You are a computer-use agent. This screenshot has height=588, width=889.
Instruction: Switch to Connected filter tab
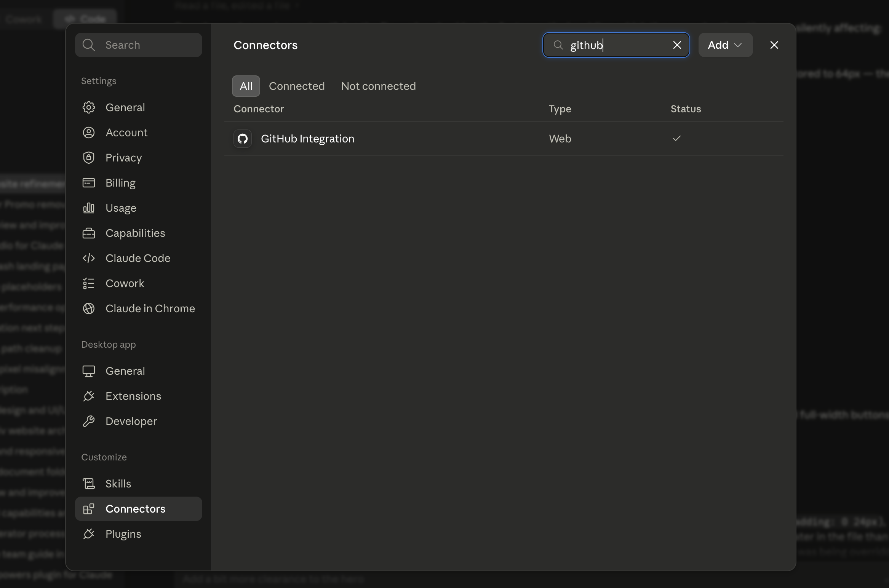tap(297, 86)
